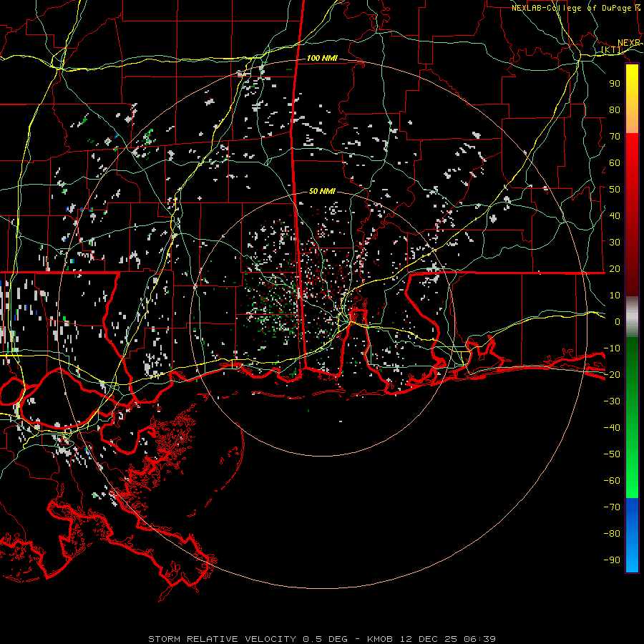Click the 50 NMI range ring label
The height and width of the screenshot is (644, 644).
(322, 191)
